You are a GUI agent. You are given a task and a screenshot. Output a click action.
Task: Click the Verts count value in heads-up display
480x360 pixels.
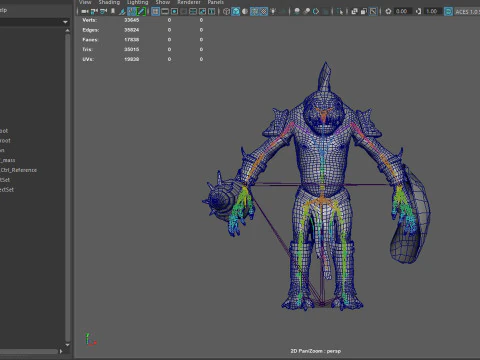click(x=132, y=20)
